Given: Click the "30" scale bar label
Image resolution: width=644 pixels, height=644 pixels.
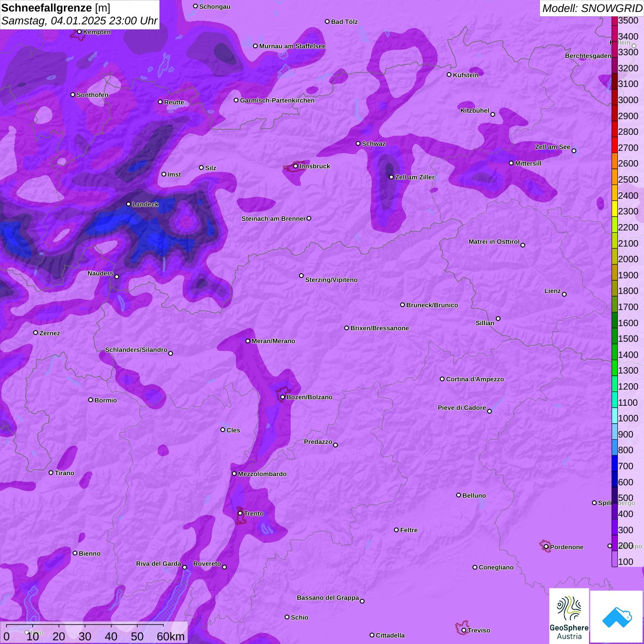Looking at the screenshot, I should (x=85, y=636).
